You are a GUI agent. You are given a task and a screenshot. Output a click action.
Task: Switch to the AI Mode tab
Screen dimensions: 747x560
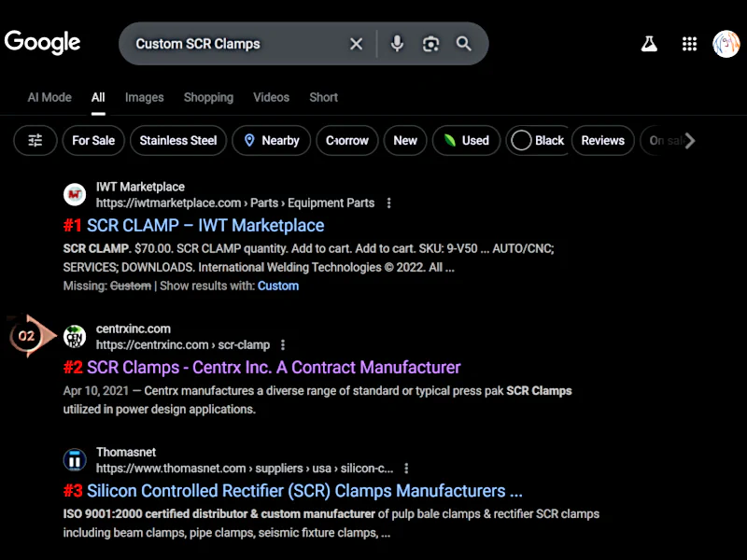tap(49, 97)
